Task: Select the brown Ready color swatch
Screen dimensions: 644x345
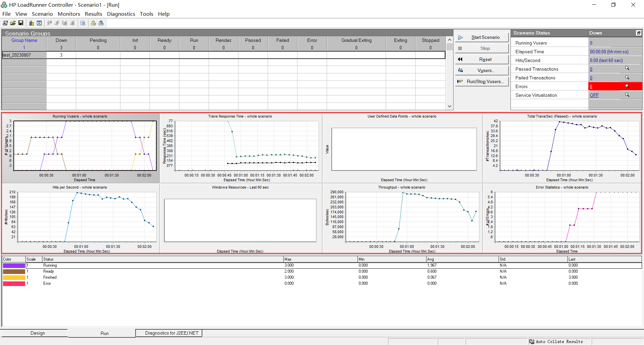Action: pos(14,271)
